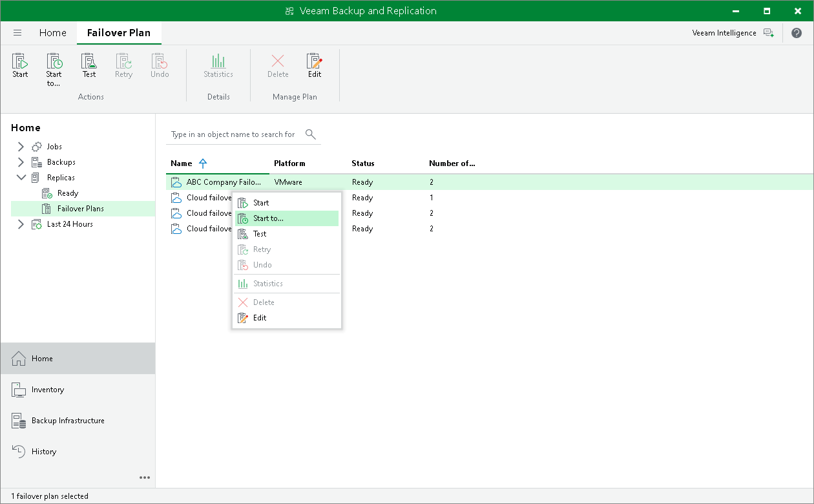
Task: Sort by the Platform column header
Action: (289, 163)
